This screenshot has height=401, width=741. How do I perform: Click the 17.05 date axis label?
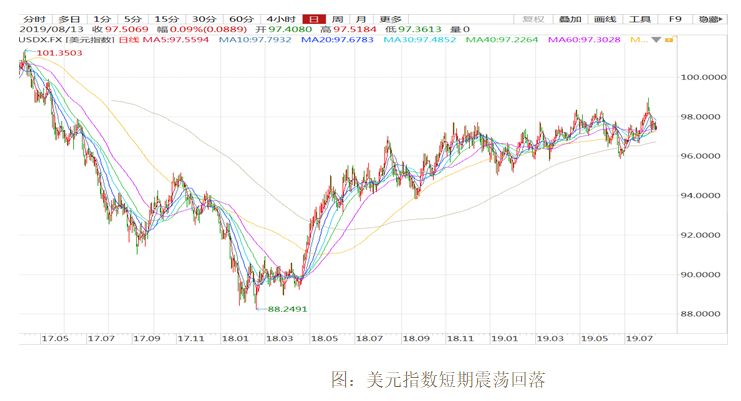point(55,339)
